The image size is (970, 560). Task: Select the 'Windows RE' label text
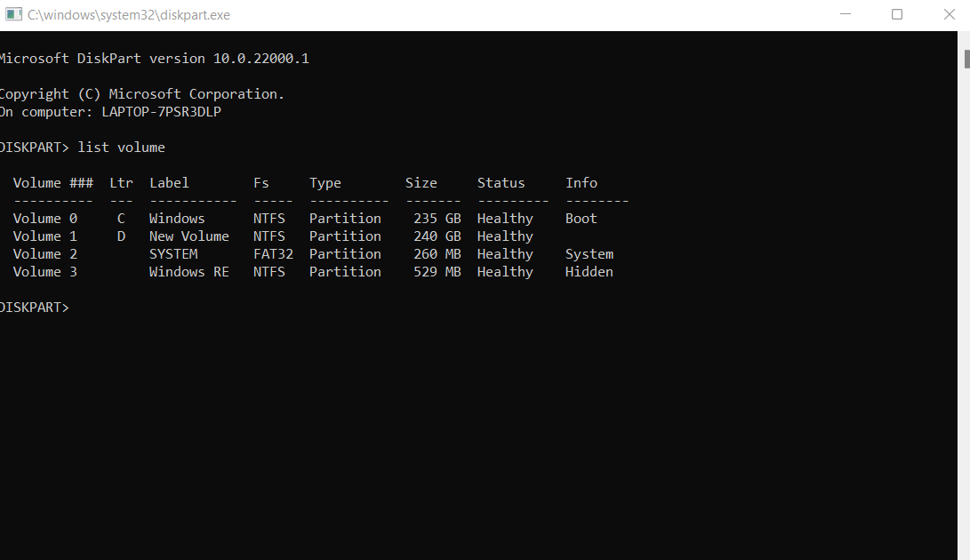(x=188, y=272)
